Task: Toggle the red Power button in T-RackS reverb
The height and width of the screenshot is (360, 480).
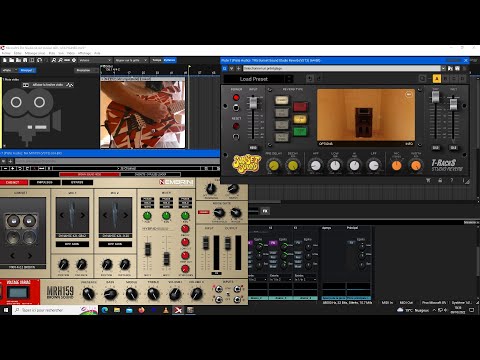Action: [x=236, y=97]
